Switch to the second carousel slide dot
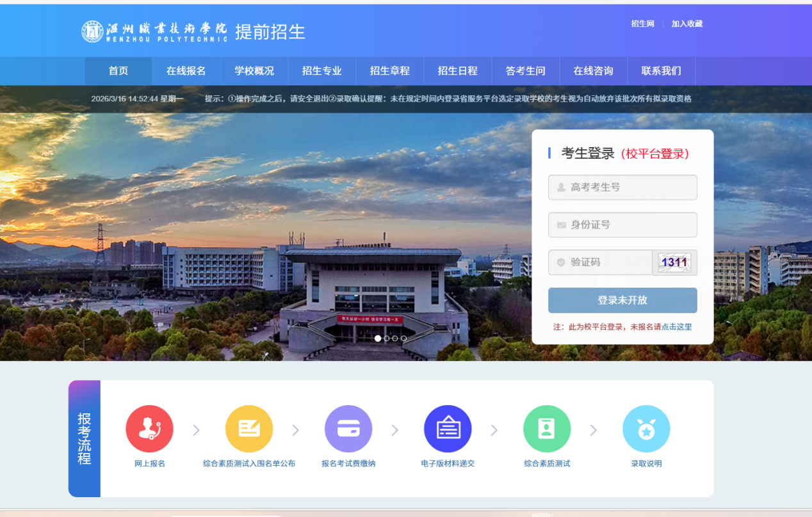Screen dimensions: 812x517 coord(387,338)
